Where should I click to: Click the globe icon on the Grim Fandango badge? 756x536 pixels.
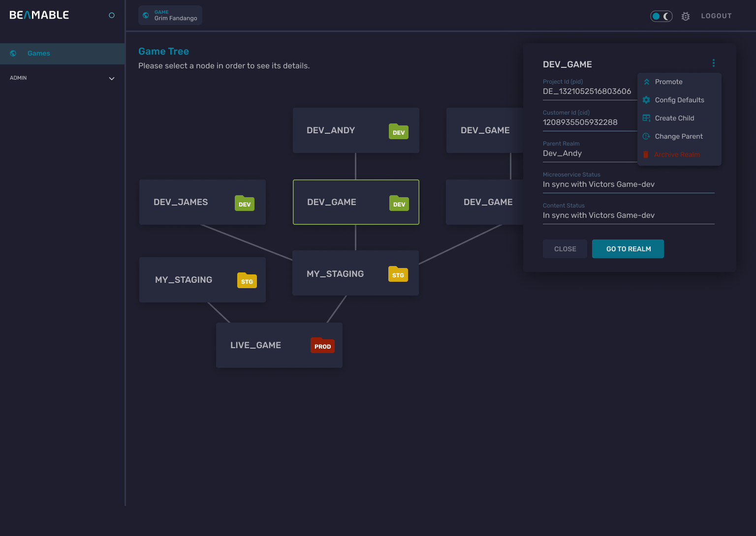coord(146,15)
